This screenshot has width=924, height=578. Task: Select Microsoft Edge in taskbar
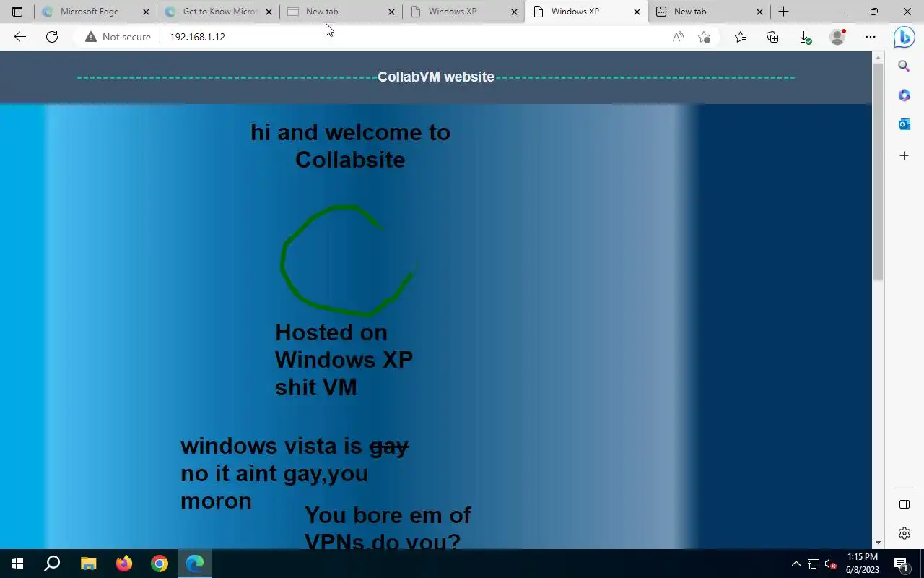[195, 564]
